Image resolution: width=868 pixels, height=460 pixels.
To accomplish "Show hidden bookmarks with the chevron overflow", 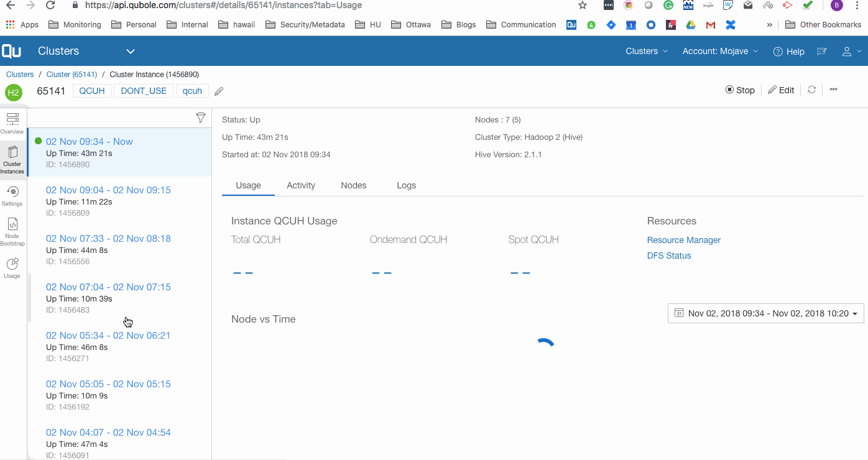I will pyautogui.click(x=770, y=25).
